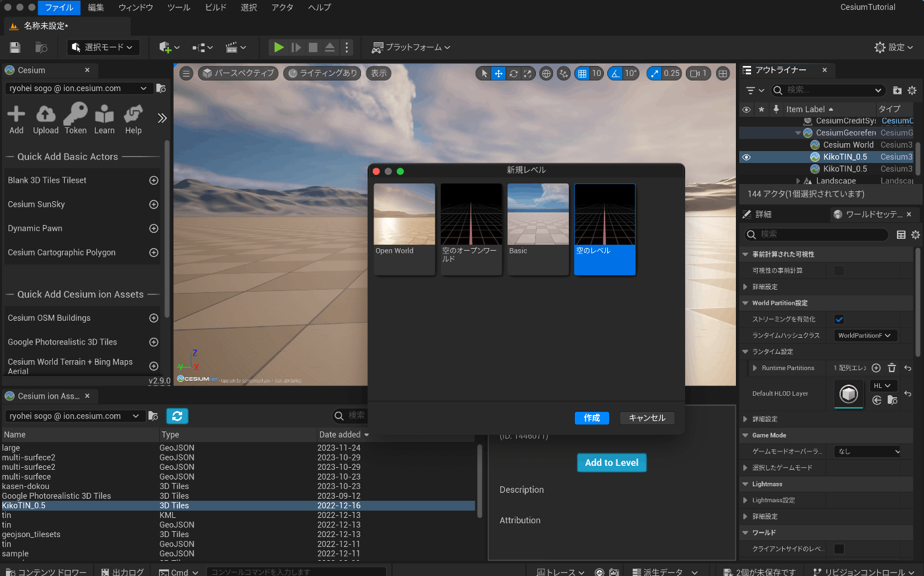924x576 pixels.
Task: Open the Game Mode override dropdown
Action: (867, 452)
